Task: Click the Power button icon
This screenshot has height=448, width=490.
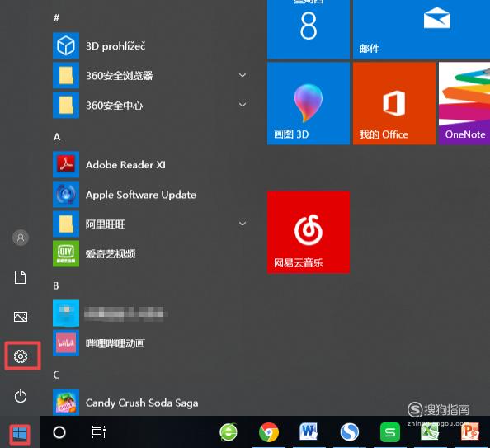Action: point(21,396)
